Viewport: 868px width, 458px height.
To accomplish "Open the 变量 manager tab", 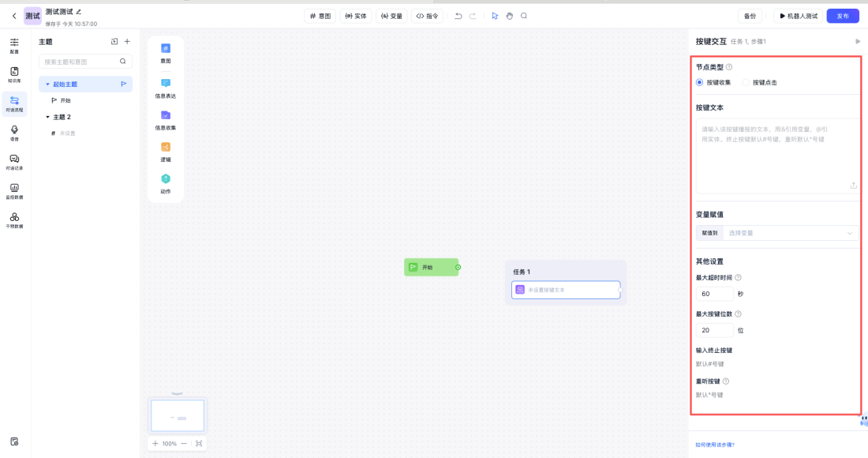I will click(393, 15).
